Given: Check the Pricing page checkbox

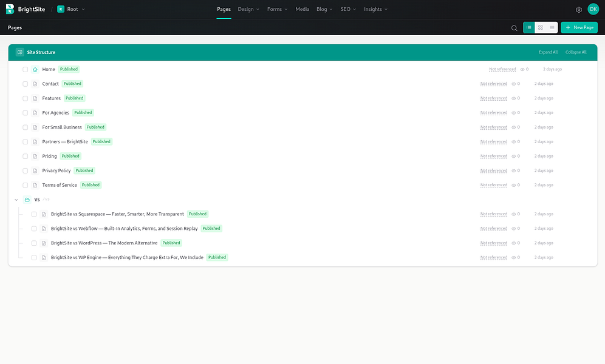Looking at the screenshot, I should tap(25, 156).
